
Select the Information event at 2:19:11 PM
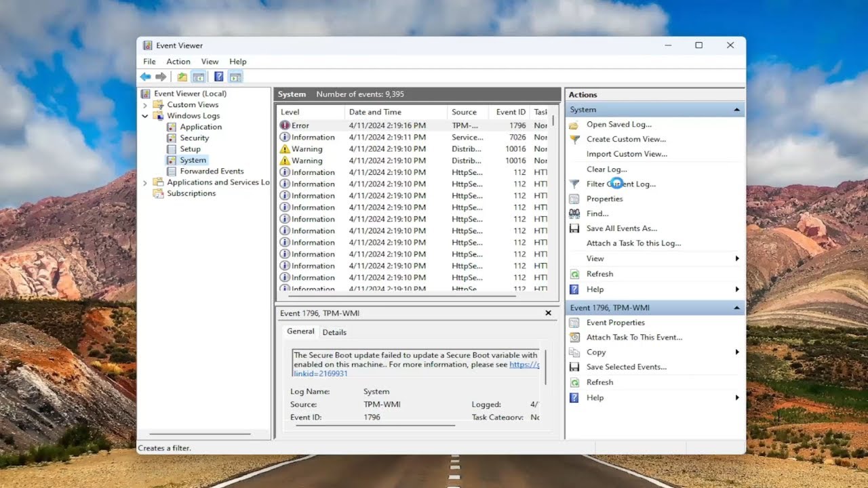click(414, 137)
